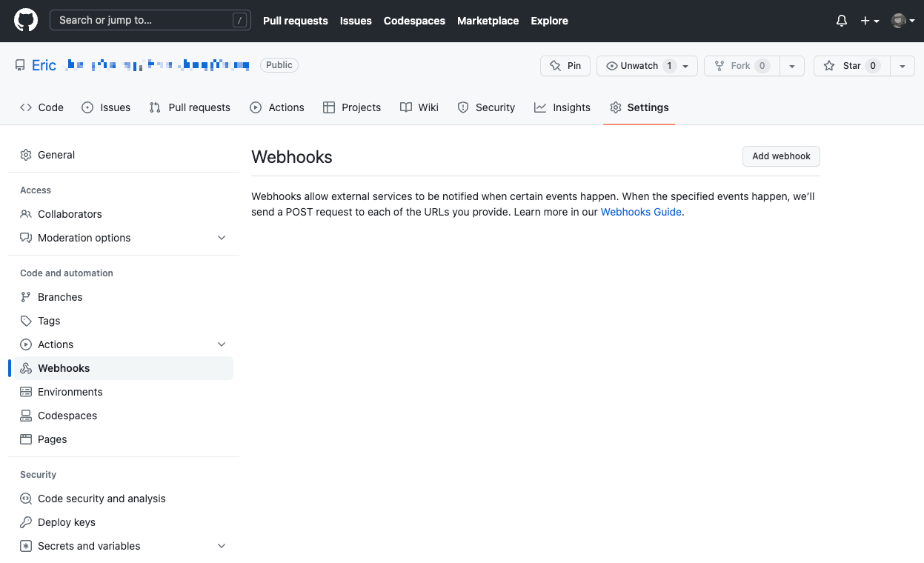Click the Add webhook button
The width and height of the screenshot is (924, 563).
coord(781,156)
